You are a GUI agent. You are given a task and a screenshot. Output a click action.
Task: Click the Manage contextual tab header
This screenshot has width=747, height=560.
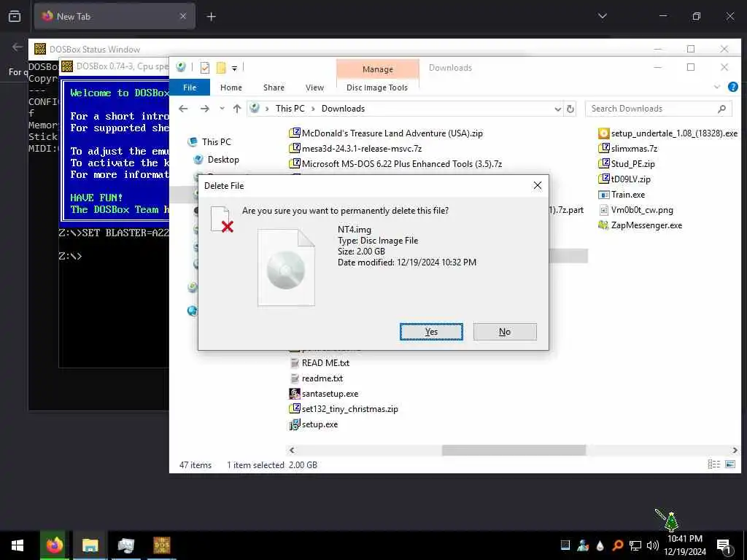[x=378, y=69]
